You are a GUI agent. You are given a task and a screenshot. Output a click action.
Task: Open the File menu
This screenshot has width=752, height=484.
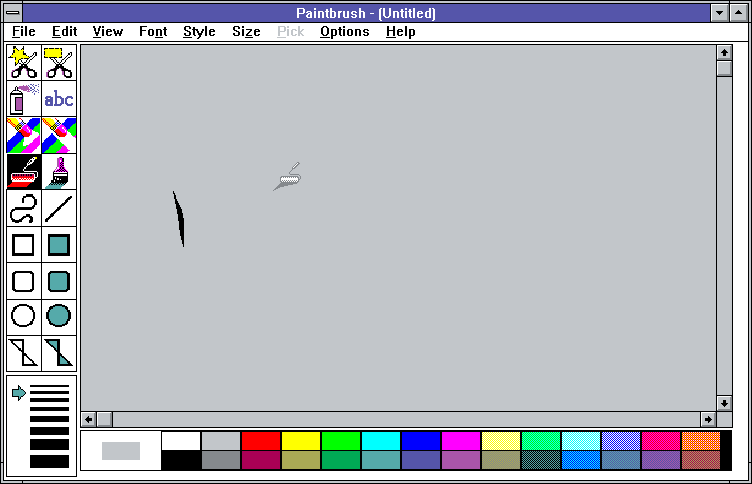click(x=24, y=32)
